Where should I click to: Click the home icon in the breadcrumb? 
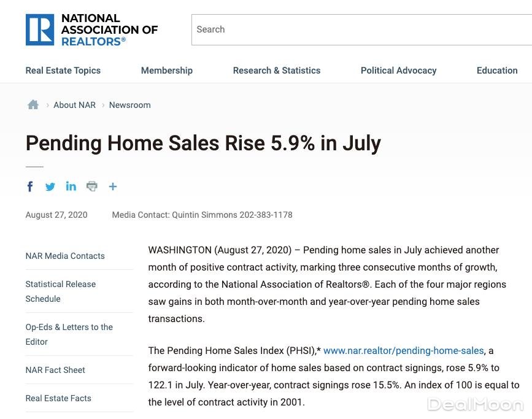tap(33, 104)
